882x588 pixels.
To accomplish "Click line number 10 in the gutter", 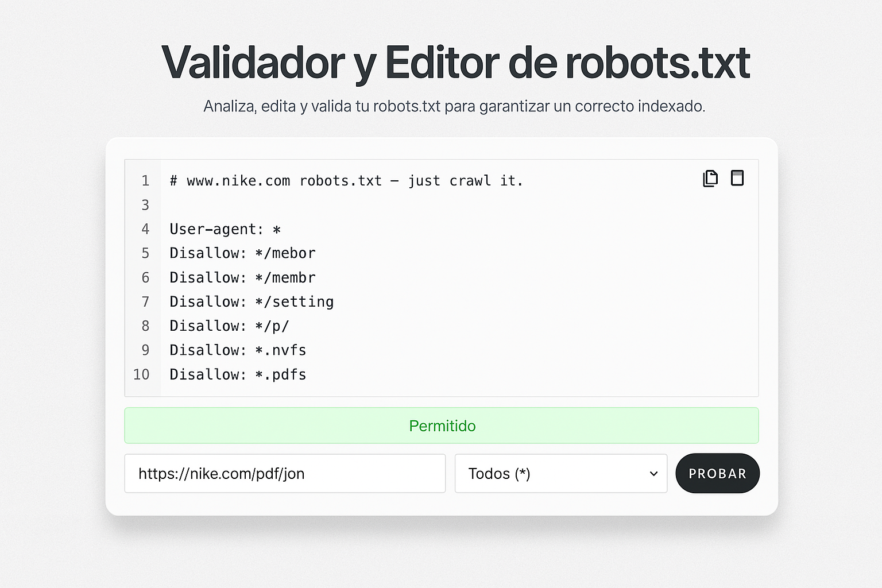I will (141, 374).
